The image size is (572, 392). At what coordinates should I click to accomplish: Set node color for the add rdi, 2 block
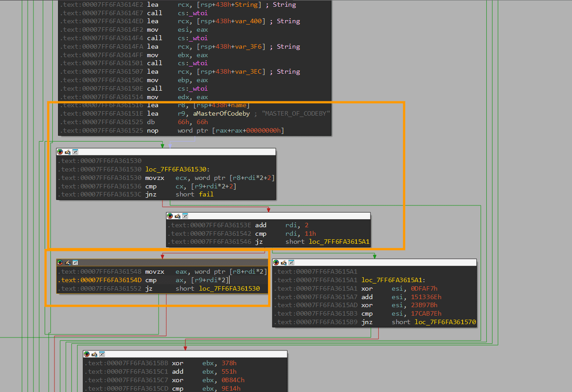point(170,216)
